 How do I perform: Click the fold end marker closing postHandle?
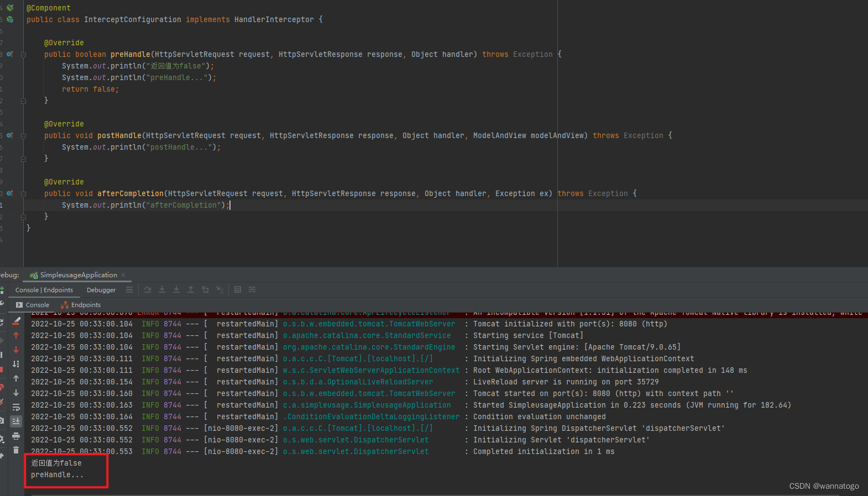point(24,159)
